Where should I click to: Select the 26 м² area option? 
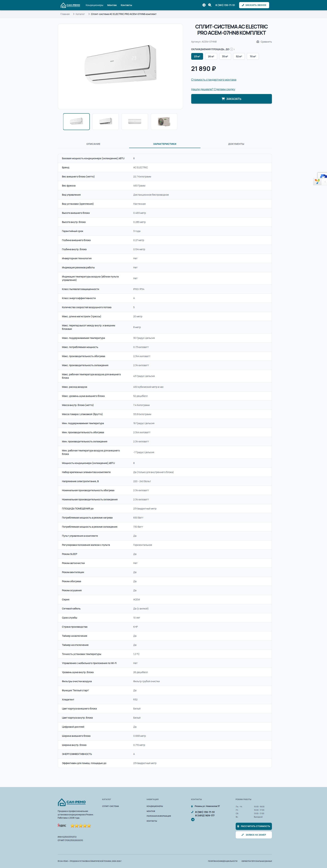click(x=211, y=57)
